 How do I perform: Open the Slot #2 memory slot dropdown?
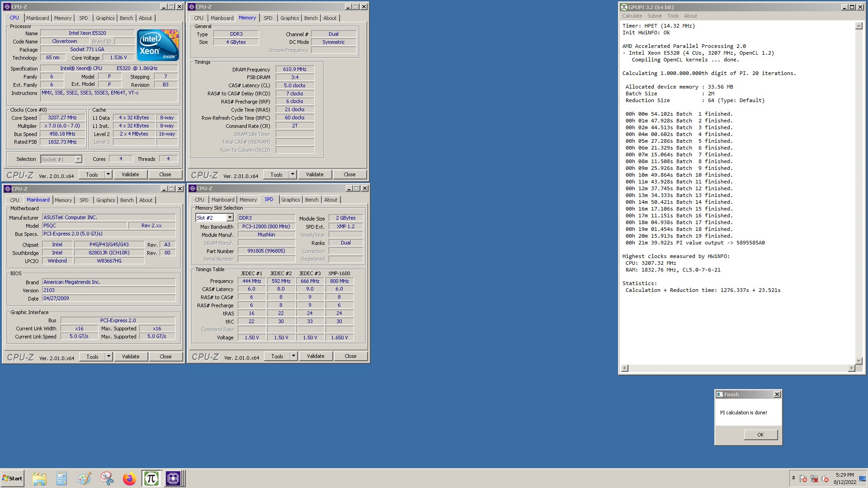point(230,218)
